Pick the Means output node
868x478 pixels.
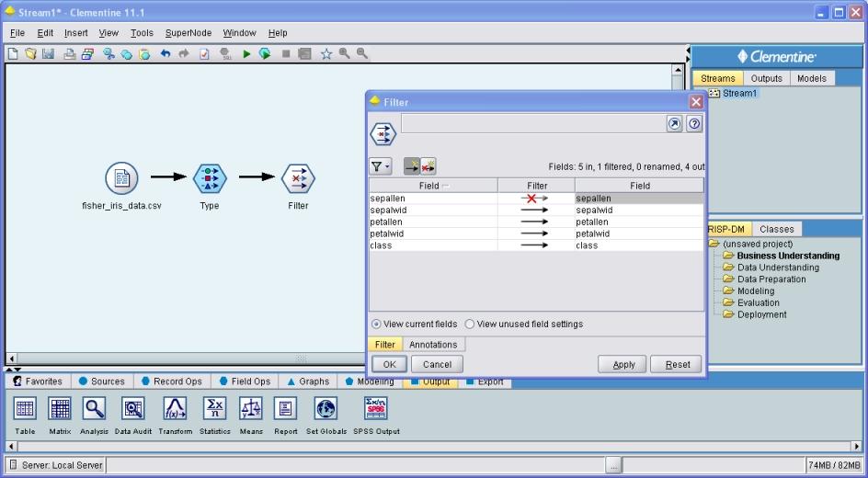tap(251, 409)
